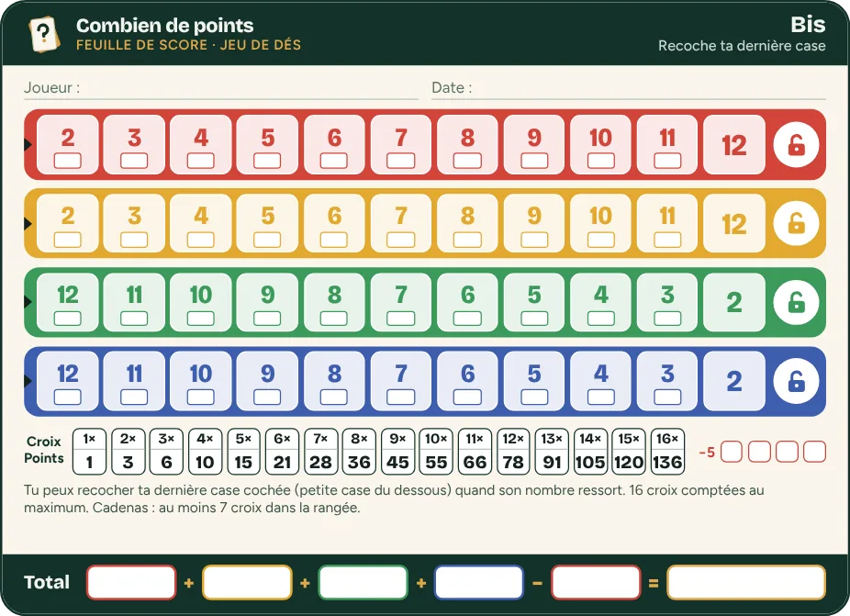Click the yellow total box
Image resolution: width=850 pixels, height=616 pixels.
coord(247,582)
